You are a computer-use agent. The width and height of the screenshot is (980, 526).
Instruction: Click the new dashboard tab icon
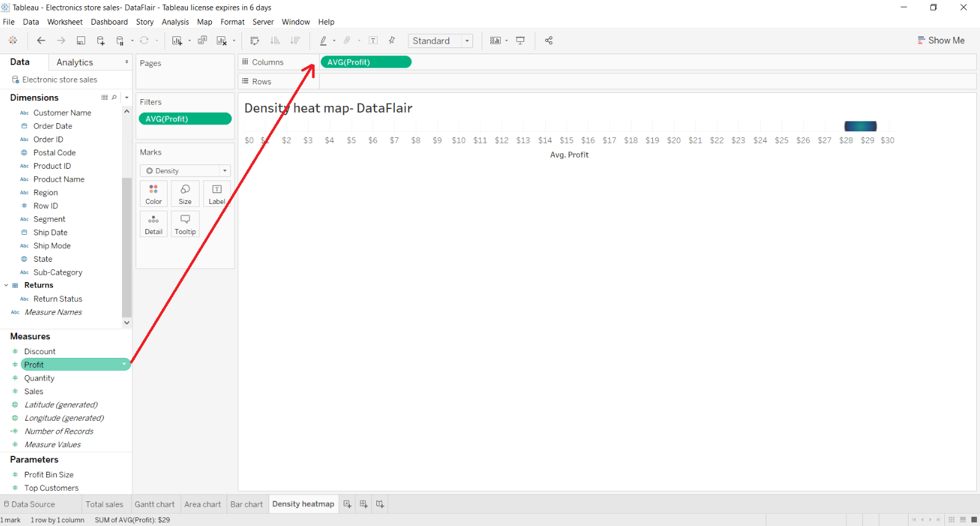pos(363,504)
